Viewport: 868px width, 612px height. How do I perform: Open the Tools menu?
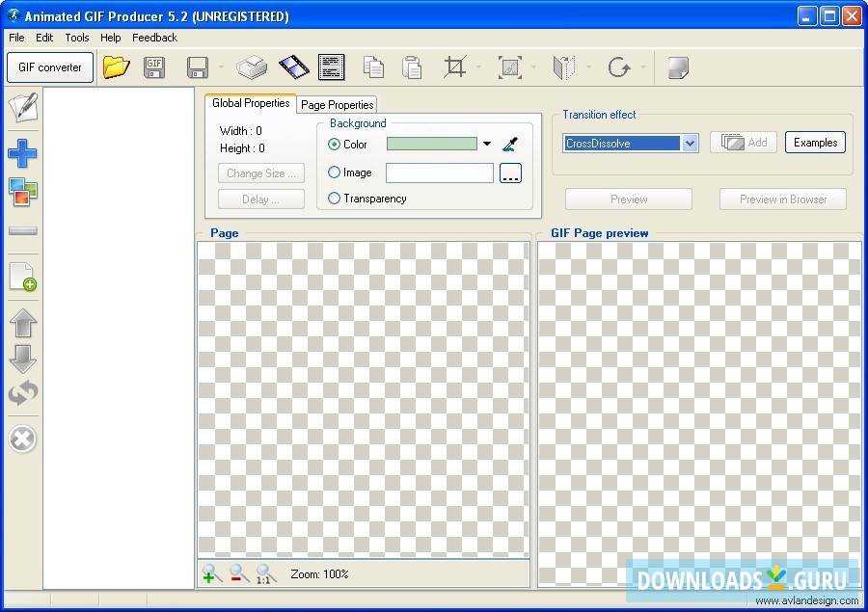pos(76,38)
